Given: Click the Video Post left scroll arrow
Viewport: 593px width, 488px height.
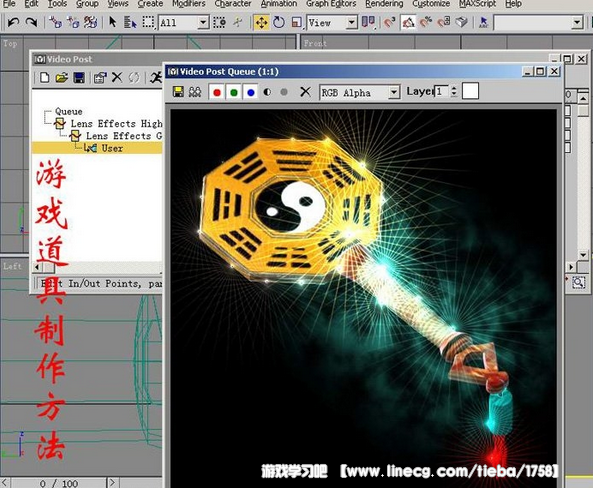Looking at the screenshot, I should 37,267.
